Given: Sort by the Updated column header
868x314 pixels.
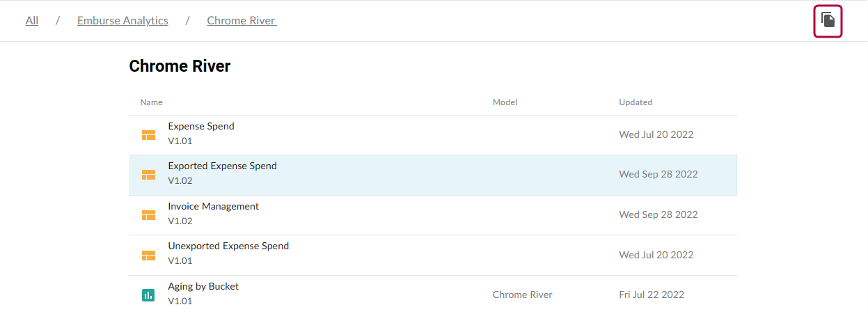Looking at the screenshot, I should [x=636, y=102].
